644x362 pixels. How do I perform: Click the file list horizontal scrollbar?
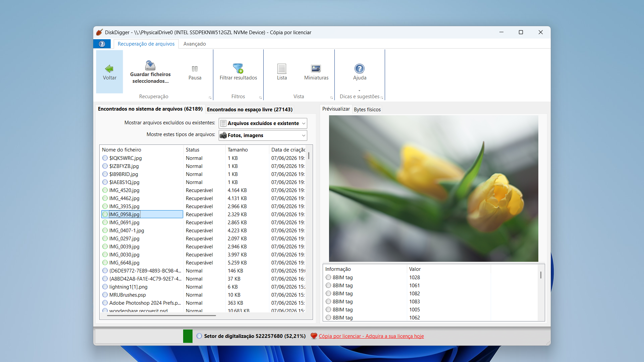pos(162,315)
